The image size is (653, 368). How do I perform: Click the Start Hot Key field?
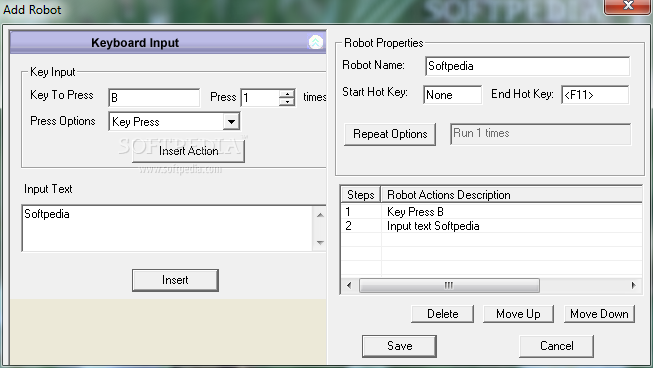pyautogui.click(x=452, y=95)
